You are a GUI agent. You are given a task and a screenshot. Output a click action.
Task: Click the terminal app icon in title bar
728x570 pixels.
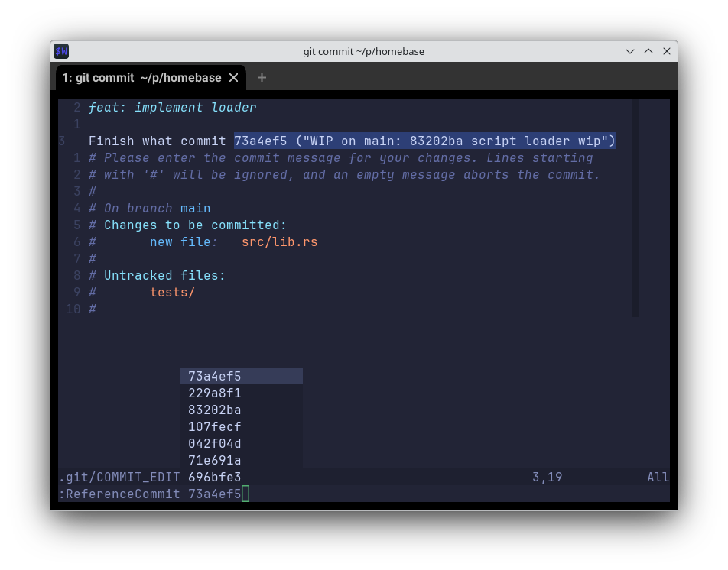[x=61, y=51]
